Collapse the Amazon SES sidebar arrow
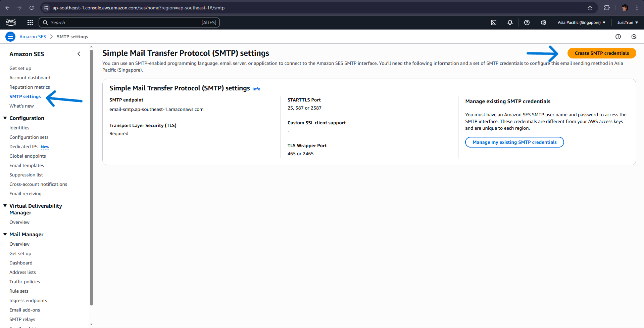Screen dimensions: 644x328 click(x=79, y=54)
